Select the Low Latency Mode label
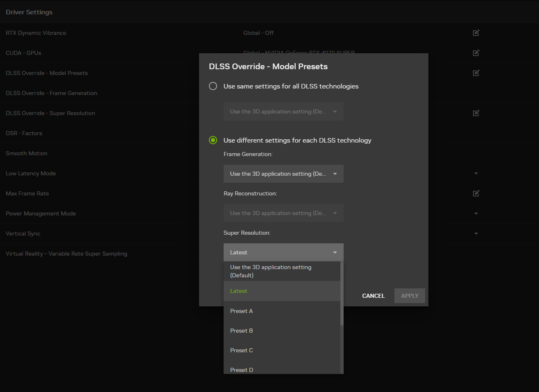 point(31,173)
